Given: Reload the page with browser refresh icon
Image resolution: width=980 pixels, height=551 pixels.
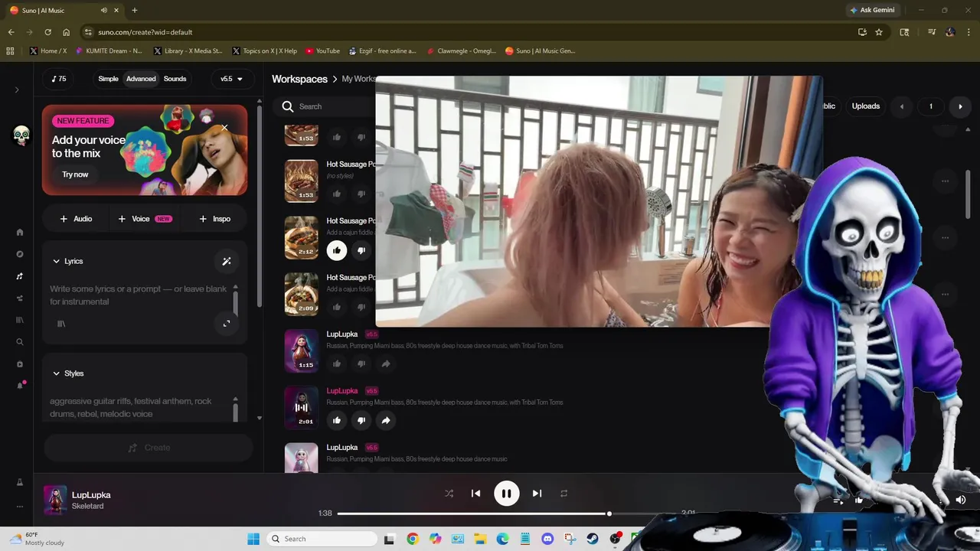Looking at the screenshot, I should 47,32.
